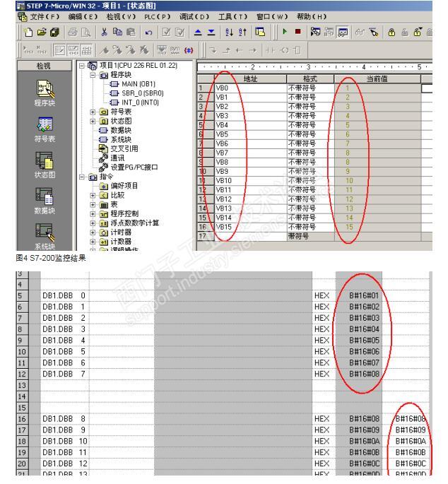Click the red STOP square icon
This screenshot has width=448, height=484.
point(298,32)
